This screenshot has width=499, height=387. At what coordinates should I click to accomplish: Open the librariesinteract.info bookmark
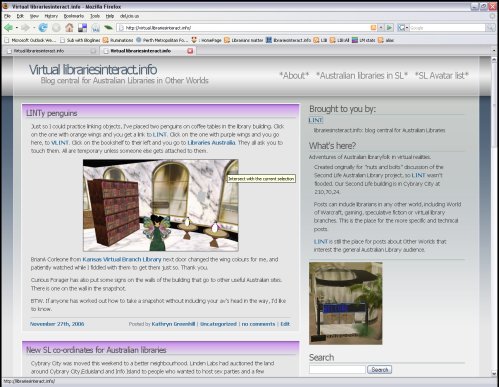coord(288,40)
